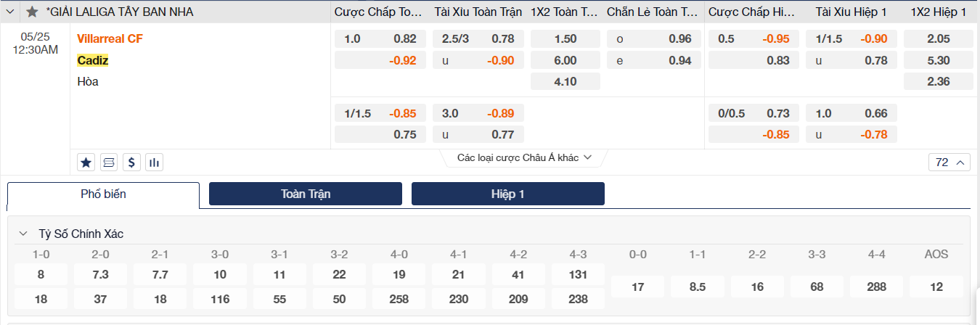This screenshot has width=980, height=325.
Task: Choose correct score 1-1 odds 8.5
Action: click(x=698, y=287)
